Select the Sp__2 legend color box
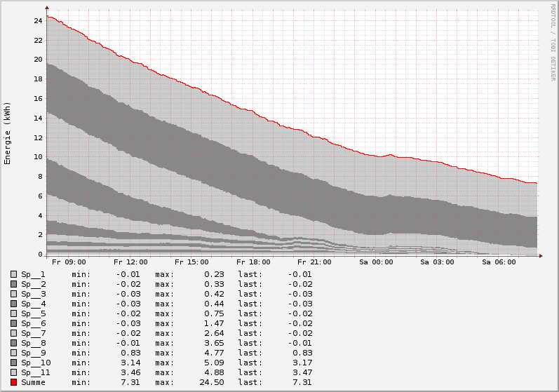The width and height of the screenshot is (559, 392). pos(13,284)
